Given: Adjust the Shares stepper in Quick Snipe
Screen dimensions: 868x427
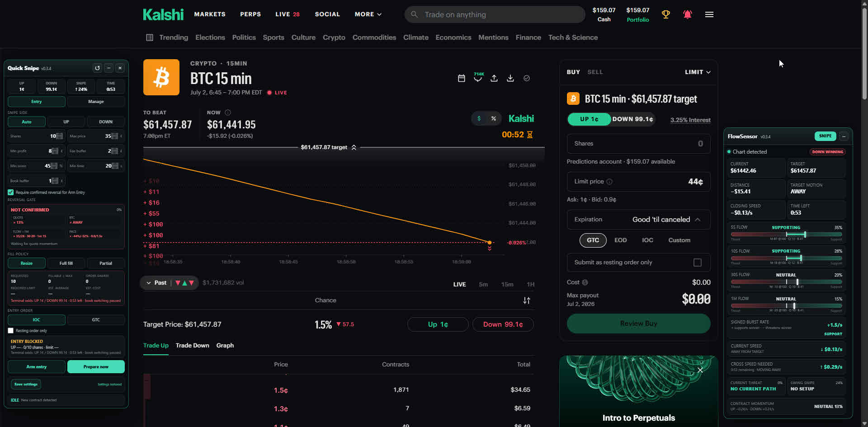Looking at the screenshot, I should pos(59,136).
